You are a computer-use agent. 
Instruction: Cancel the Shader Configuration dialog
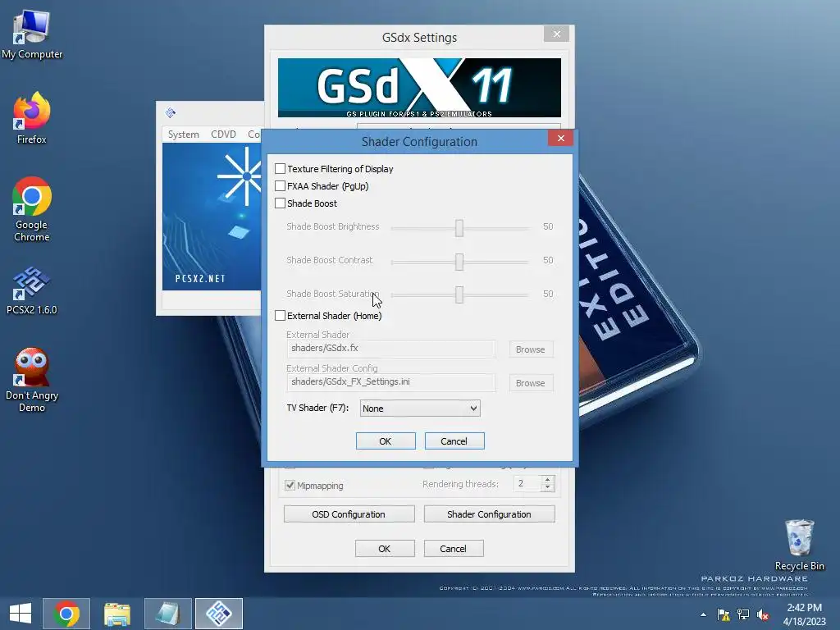[x=454, y=441]
